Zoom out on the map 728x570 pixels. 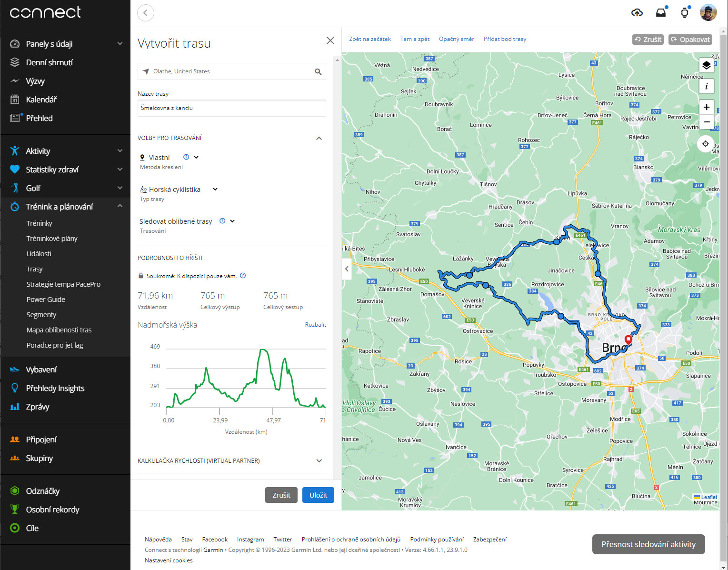point(706,122)
